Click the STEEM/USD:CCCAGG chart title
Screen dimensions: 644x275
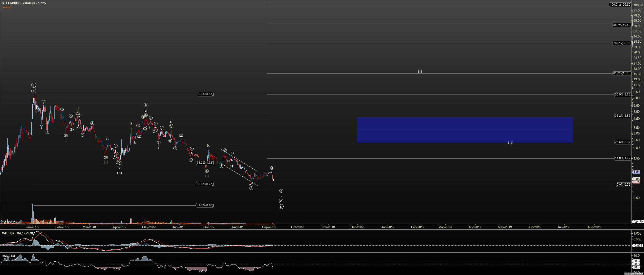tap(24, 3)
